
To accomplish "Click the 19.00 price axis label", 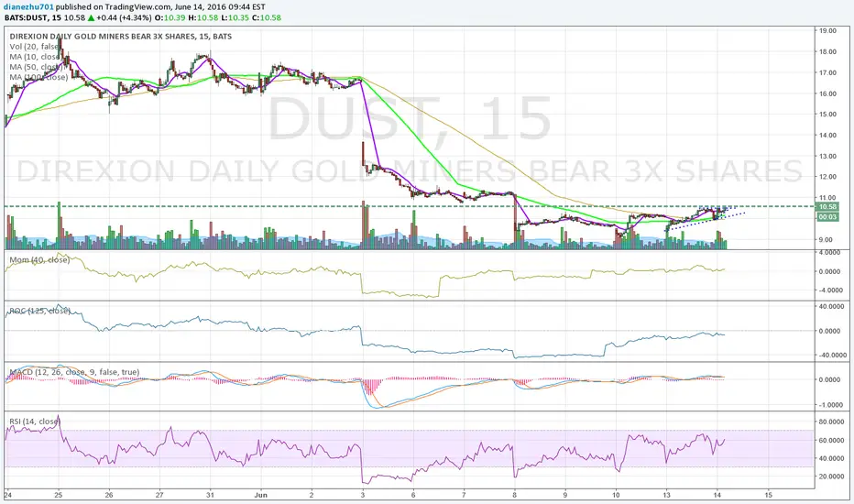I will pyautogui.click(x=827, y=31).
